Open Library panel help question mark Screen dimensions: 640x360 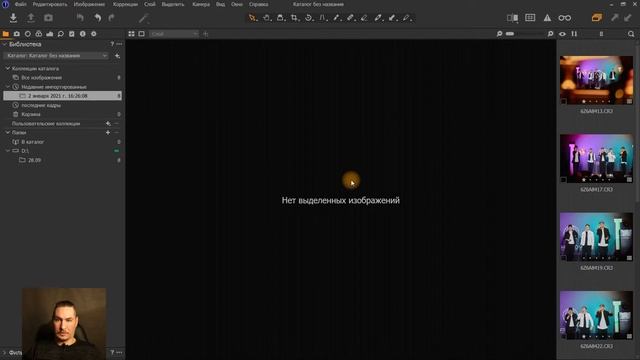coord(112,44)
